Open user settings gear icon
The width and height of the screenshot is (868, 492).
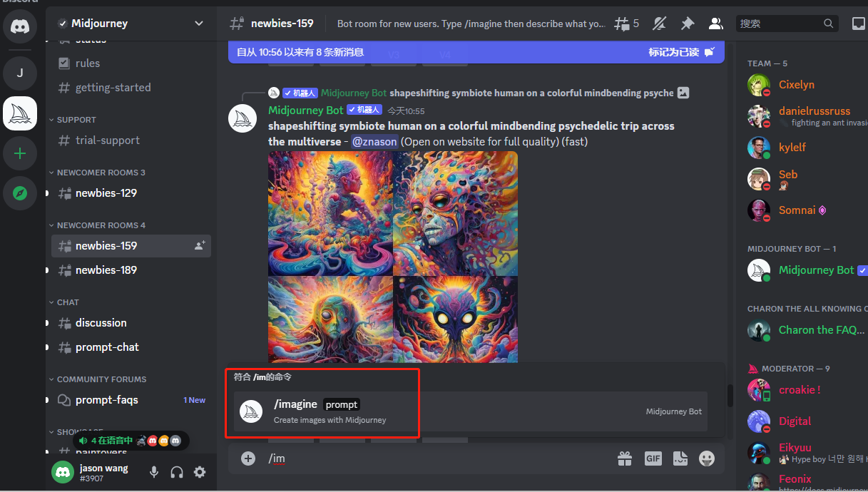click(200, 472)
